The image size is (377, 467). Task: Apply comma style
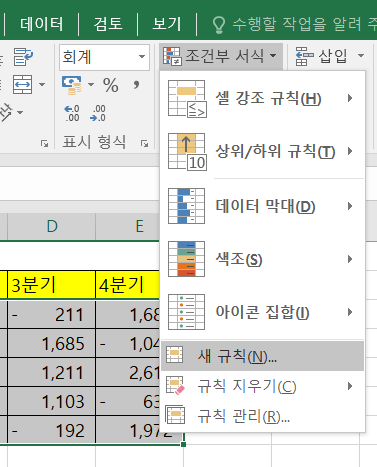click(136, 84)
